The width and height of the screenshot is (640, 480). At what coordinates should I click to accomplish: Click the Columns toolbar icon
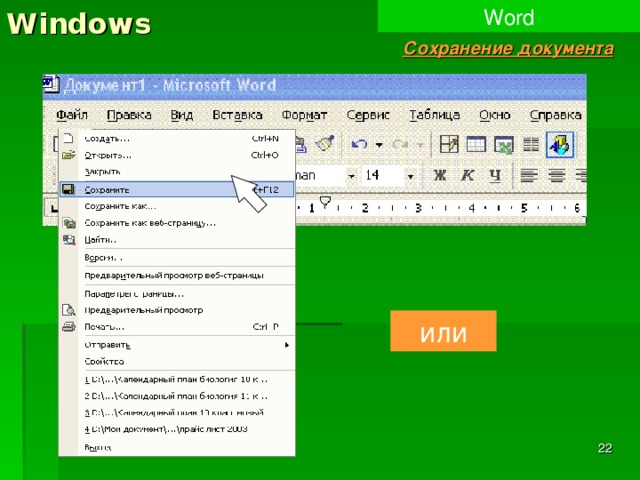tap(531, 144)
